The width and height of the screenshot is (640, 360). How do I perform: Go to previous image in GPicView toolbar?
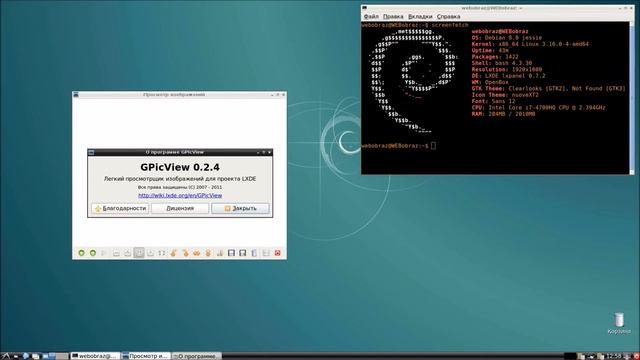click(x=81, y=253)
